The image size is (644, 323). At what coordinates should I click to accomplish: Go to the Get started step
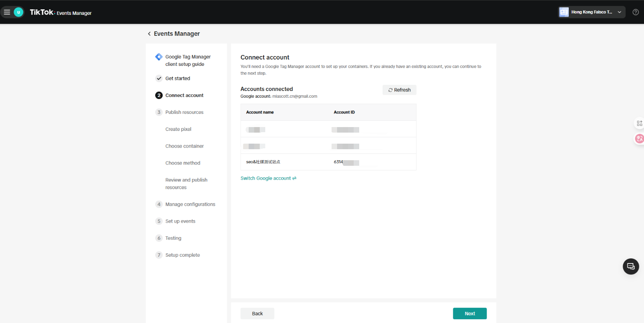[x=177, y=79]
